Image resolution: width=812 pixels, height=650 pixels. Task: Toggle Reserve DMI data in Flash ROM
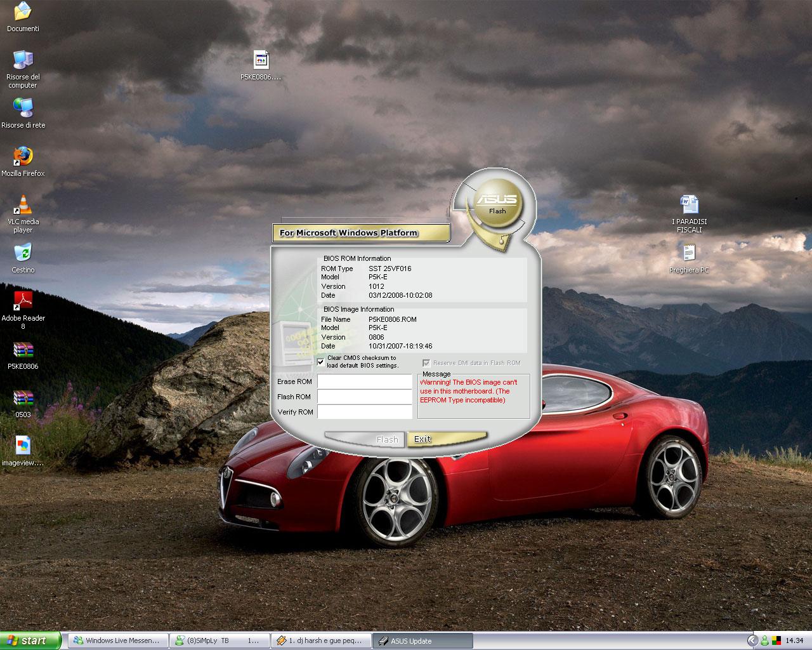click(x=427, y=363)
